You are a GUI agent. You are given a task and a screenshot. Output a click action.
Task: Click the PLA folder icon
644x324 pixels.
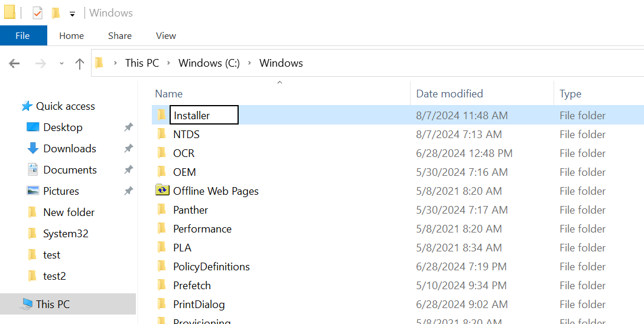pyautogui.click(x=162, y=247)
